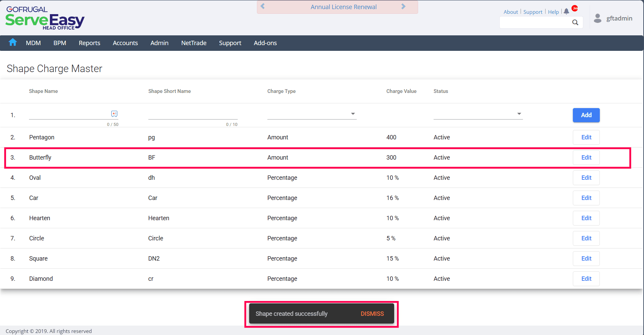The height and width of the screenshot is (335, 644).
Task: Expand the Charge Type dropdown
Action: [353, 114]
